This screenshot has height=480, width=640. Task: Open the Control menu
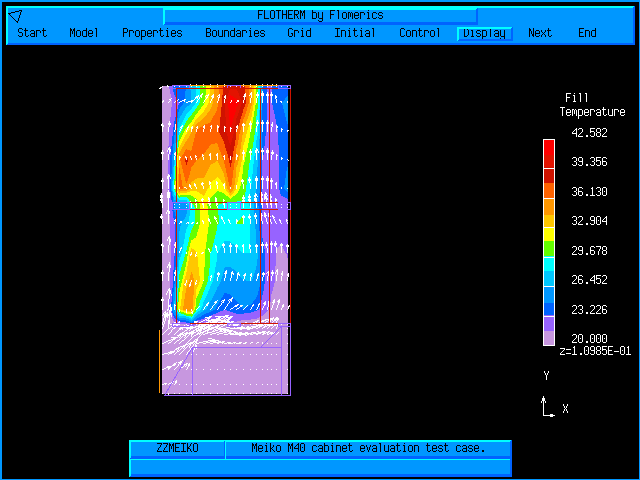(x=420, y=33)
